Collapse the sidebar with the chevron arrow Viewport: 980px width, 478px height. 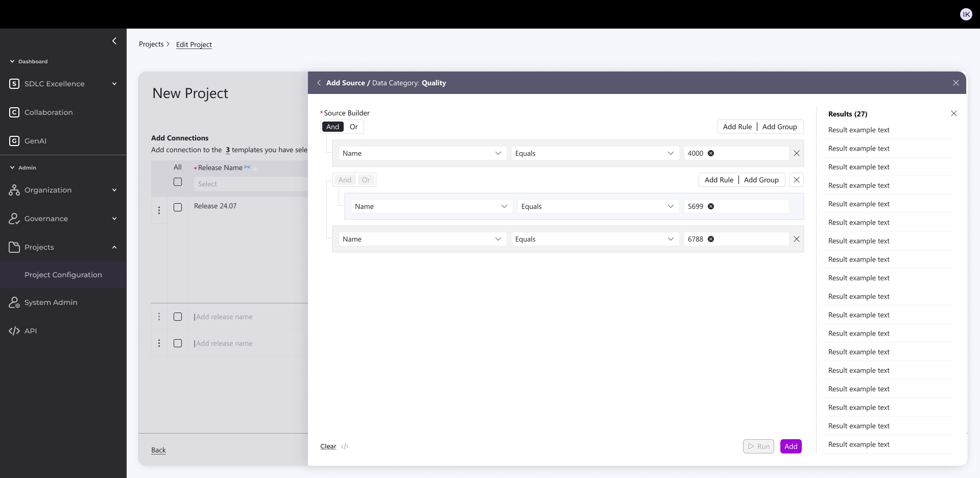tap(114, 41)
